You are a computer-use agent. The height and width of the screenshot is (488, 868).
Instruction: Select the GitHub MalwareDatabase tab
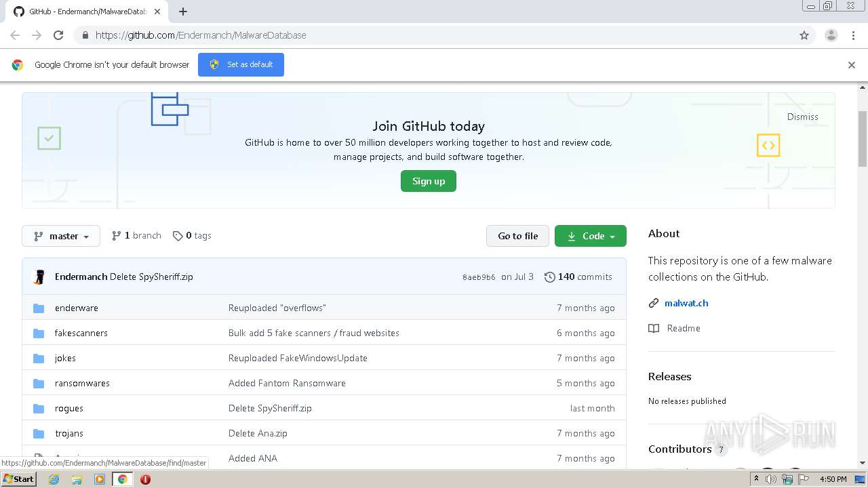(85, 12)
